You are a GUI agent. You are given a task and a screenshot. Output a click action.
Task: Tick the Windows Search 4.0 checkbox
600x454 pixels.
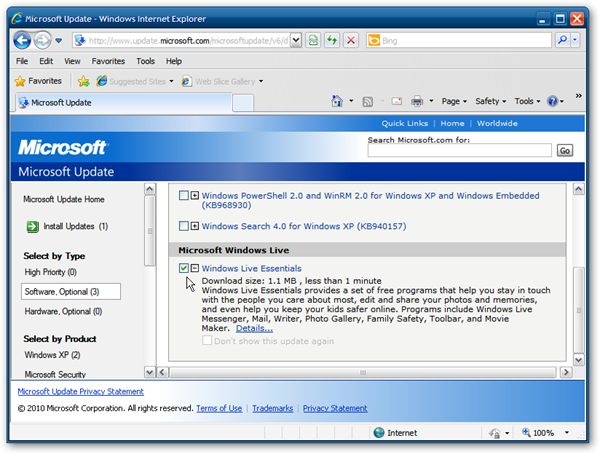tap(183, 226)
